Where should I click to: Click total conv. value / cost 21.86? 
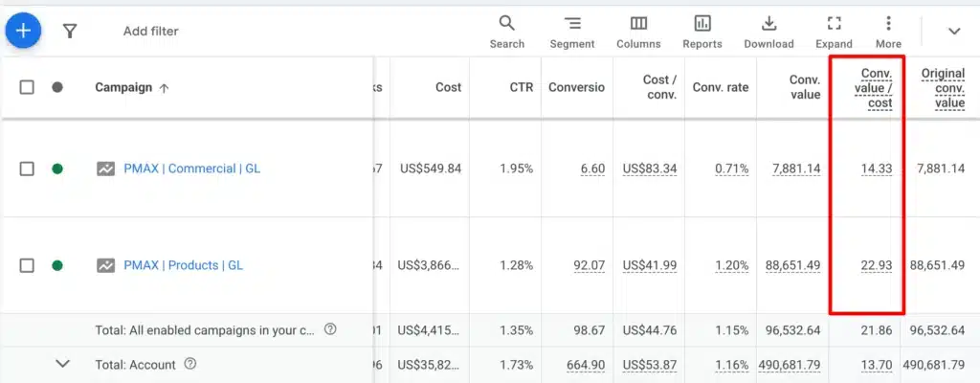pyautogui.click(x=877, y=329)
